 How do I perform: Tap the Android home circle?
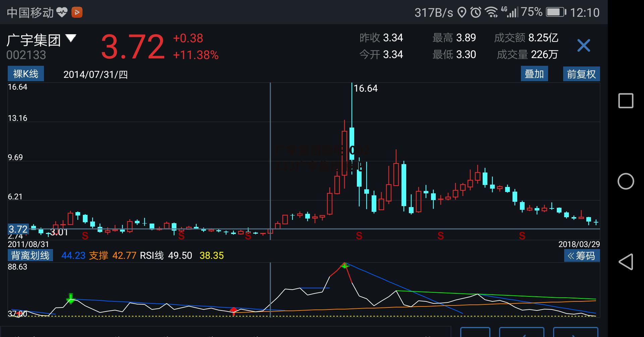626,182
